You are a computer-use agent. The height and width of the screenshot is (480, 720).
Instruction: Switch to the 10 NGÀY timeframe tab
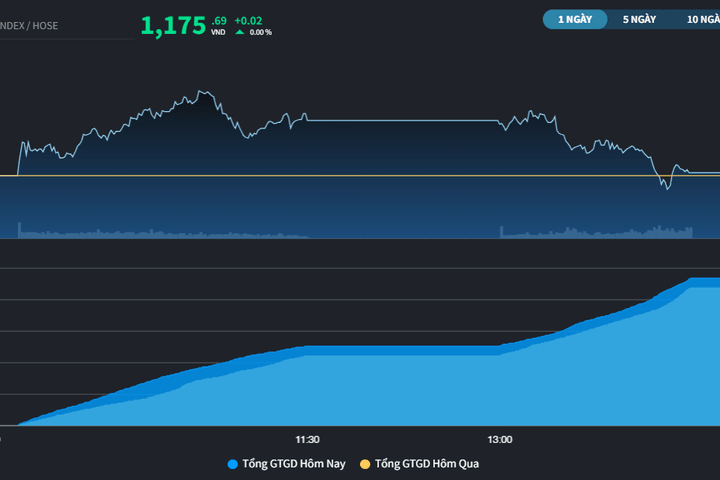(703, 19)
